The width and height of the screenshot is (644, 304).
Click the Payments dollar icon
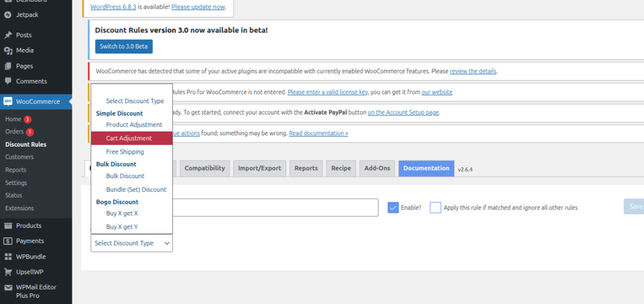coord(8,241)
